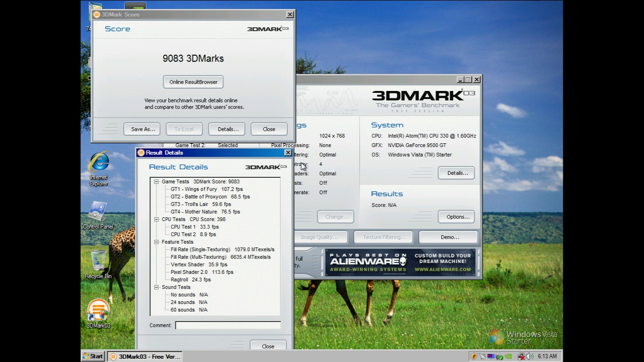Click the NVIDIA GeForce 9500 GT text

(x=417, y=145)
